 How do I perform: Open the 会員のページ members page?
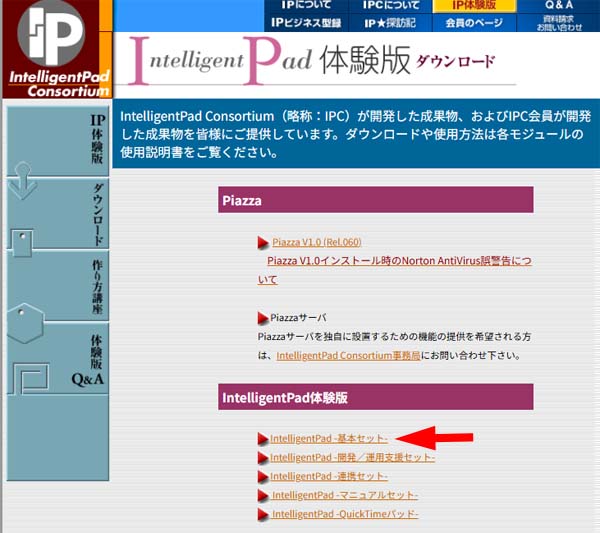click(476, 21)
